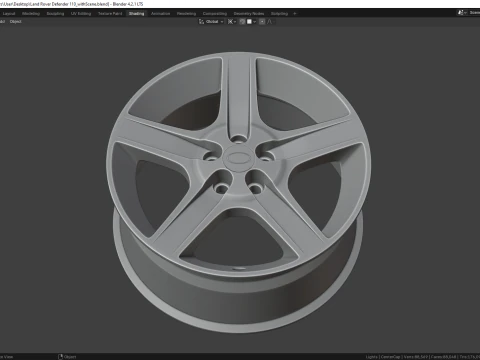
Task: Toggle the snap magnet icon
Action: pos(242,22)
